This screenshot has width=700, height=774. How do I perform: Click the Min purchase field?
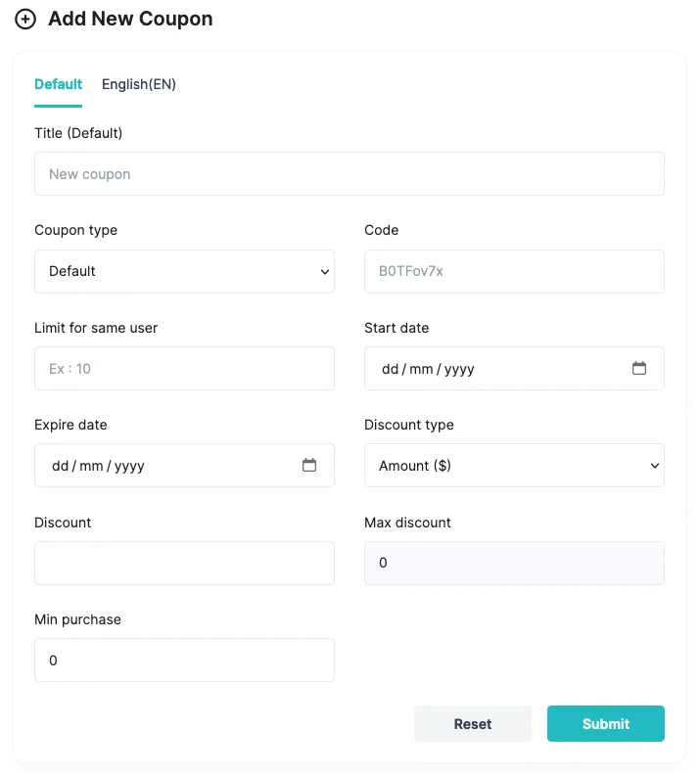tap(184, 660)
